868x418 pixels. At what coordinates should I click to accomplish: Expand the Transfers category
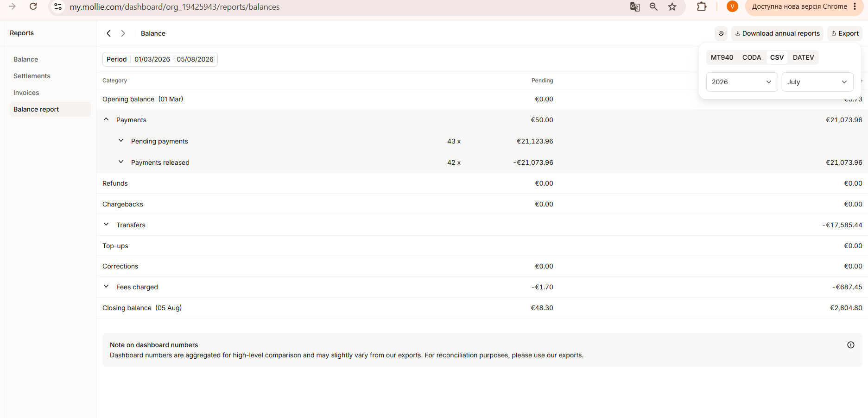click(106, 225)
